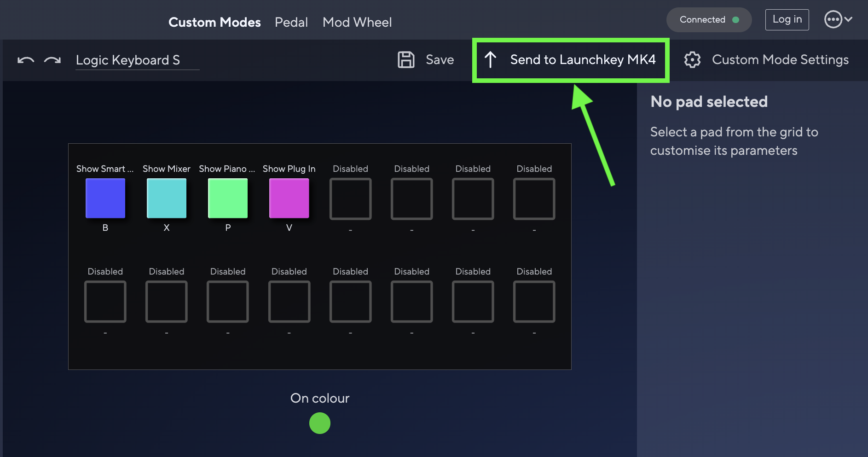
Task: Select the fourth pad in the bottom row
Action: coord(289,301)
